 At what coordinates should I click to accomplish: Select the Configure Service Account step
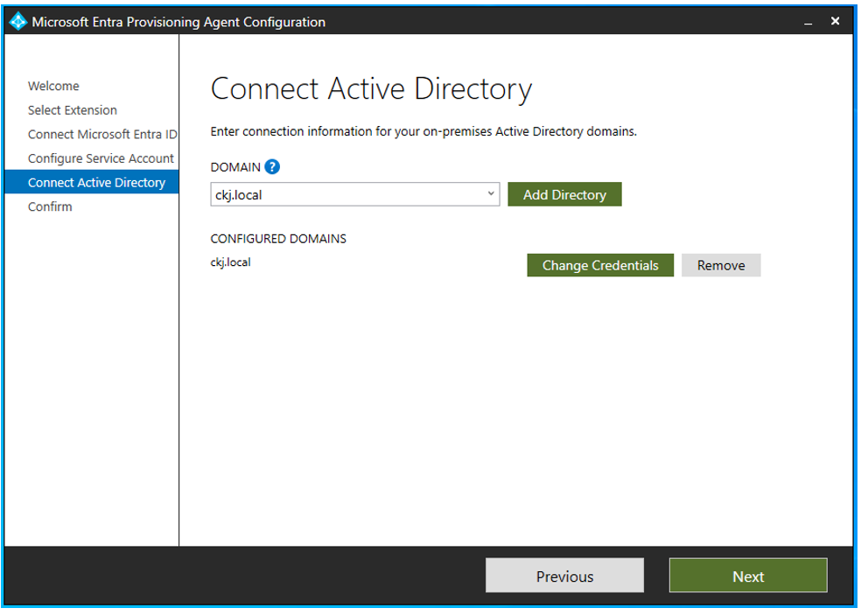101,158
